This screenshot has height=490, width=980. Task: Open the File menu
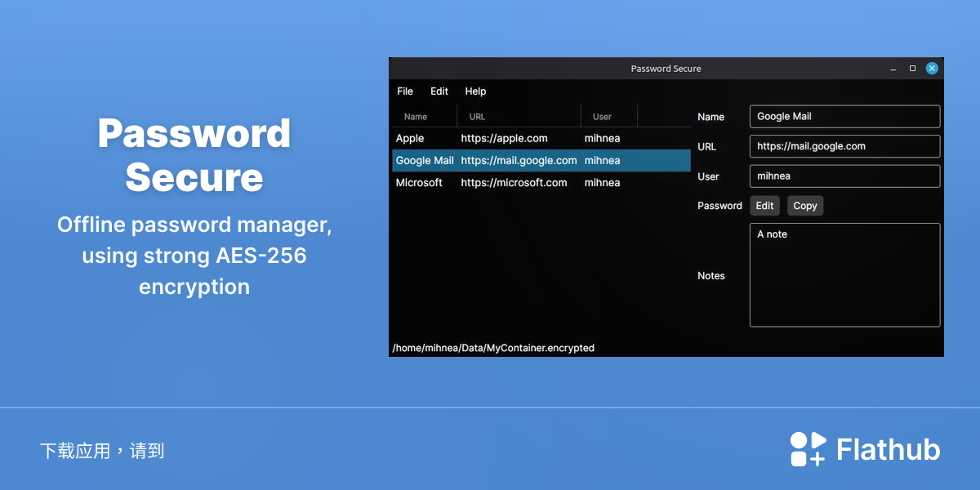coord(405,91)
